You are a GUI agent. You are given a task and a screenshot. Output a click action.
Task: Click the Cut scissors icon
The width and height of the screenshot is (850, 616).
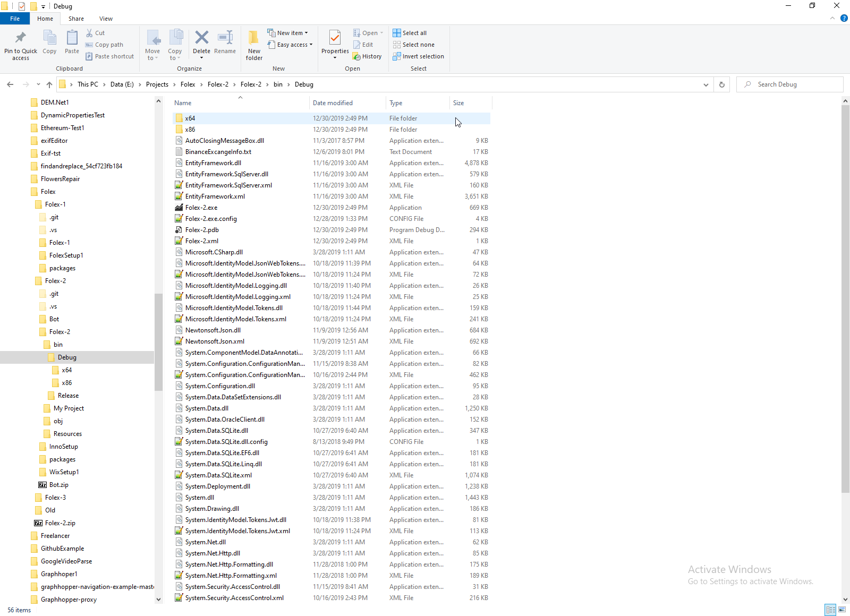click(x=89, y=33)
